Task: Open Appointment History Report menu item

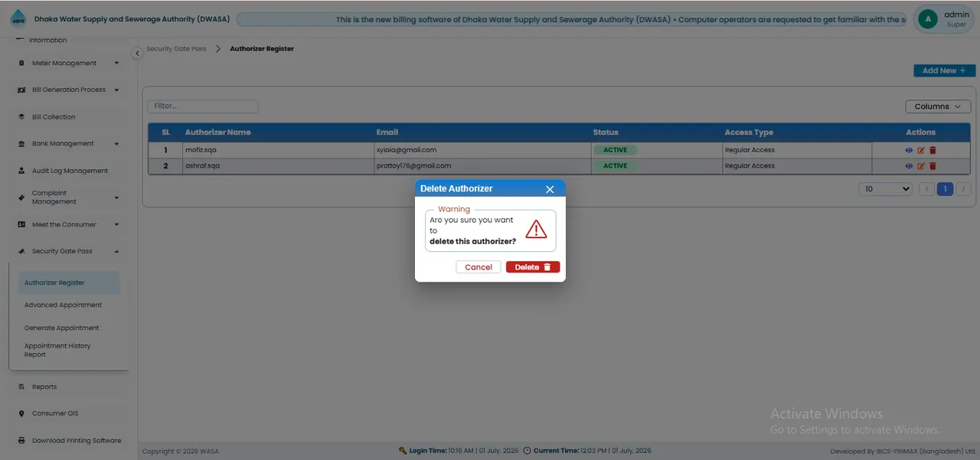Action: coord(58,351)
